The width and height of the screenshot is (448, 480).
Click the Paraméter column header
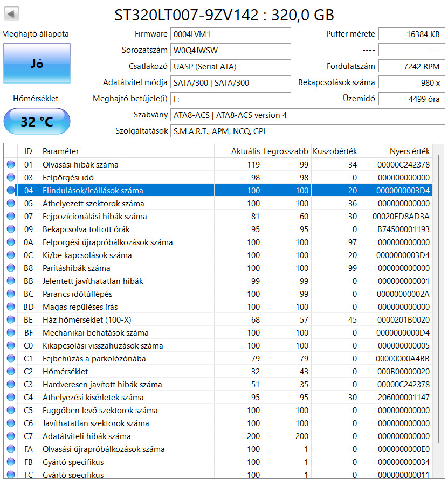(x=127, y=151)
